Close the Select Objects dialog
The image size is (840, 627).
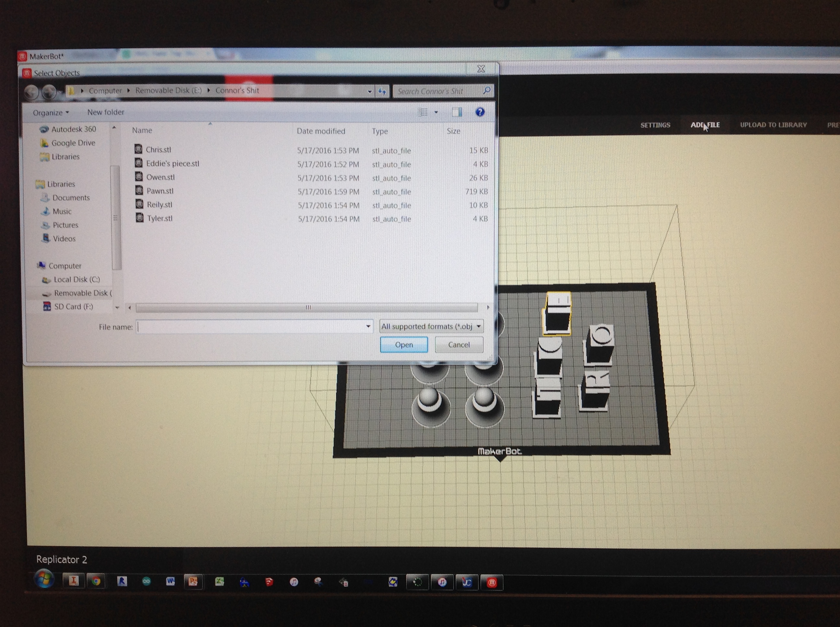[481, 69]
